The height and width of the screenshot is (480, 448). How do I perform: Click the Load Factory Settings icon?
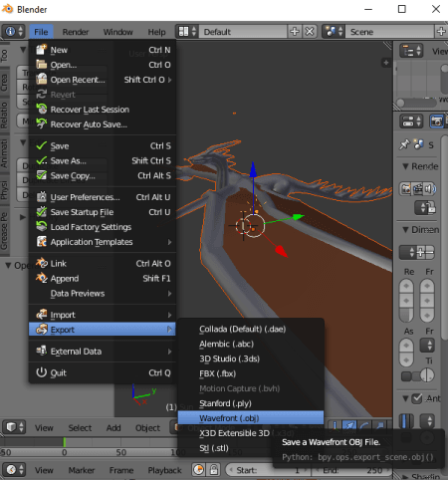point(42,227)
